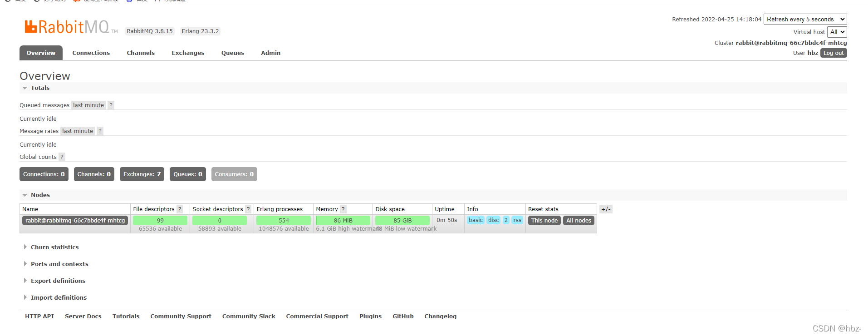
Task: Click the Erlang processes 554 bar
Action: (x=284, y=221)
